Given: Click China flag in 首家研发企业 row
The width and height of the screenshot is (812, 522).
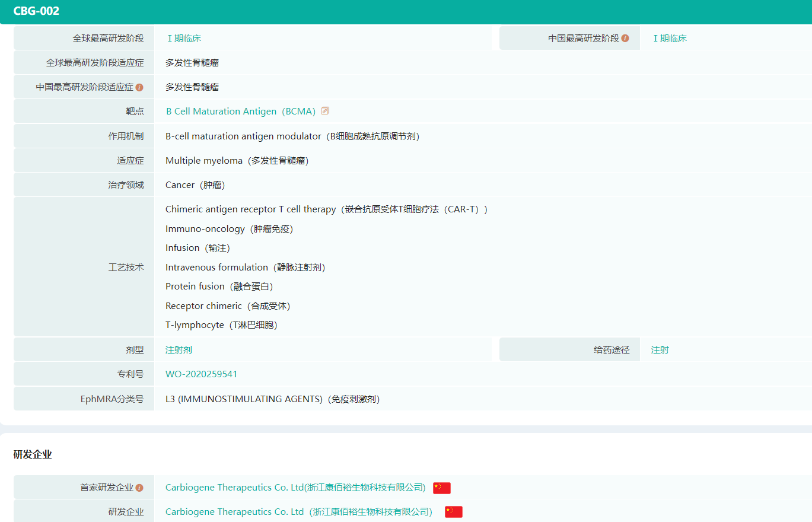Looking at the screenshot, I should [442, 488].
